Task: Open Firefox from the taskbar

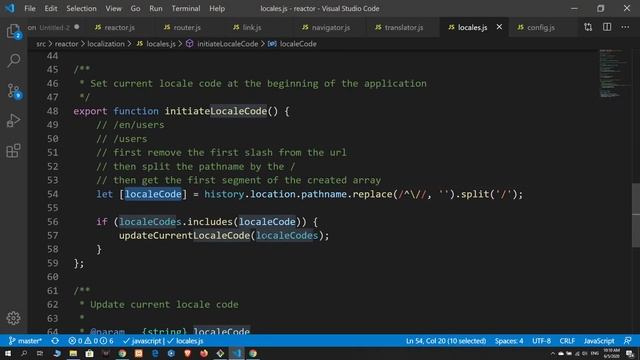Action: [204, 353]
